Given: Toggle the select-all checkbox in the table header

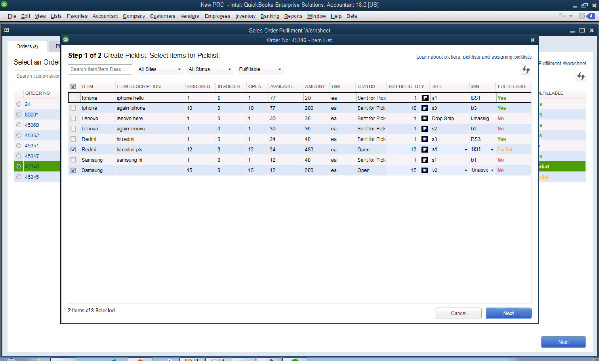Looking at the screenshot, I should [x=73, y=86].
